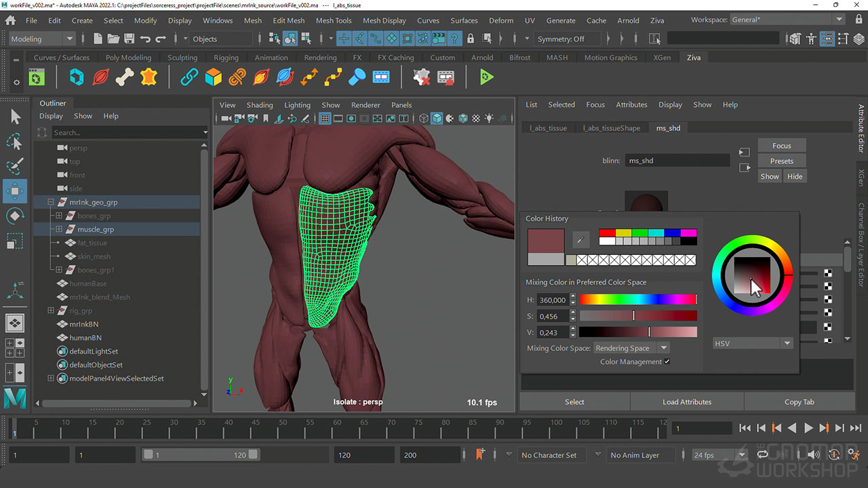
Task: Switch to the l_abs_tissueShape tab
Action: [611, 128]
